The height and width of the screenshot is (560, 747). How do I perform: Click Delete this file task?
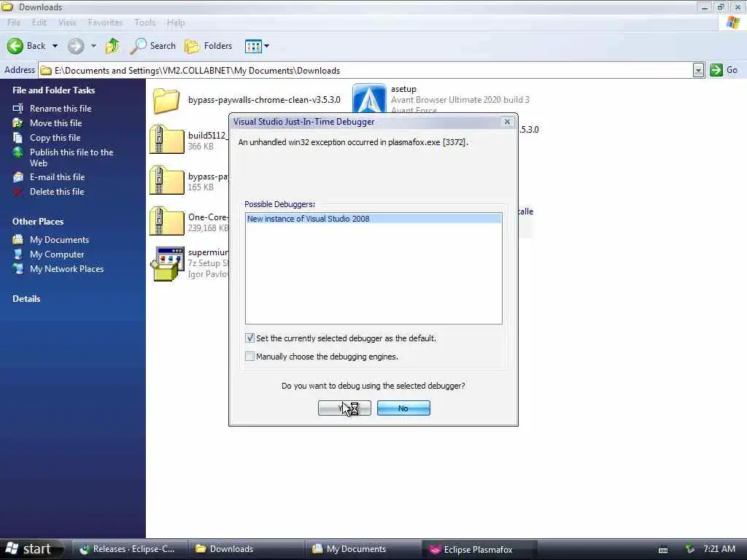(x=57, y=192)
